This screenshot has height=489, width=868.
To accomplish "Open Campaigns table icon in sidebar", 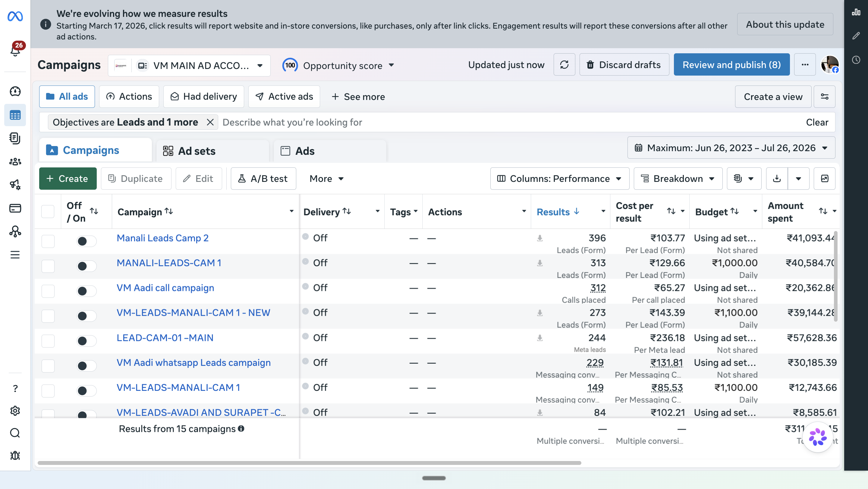I will (15, 115).
